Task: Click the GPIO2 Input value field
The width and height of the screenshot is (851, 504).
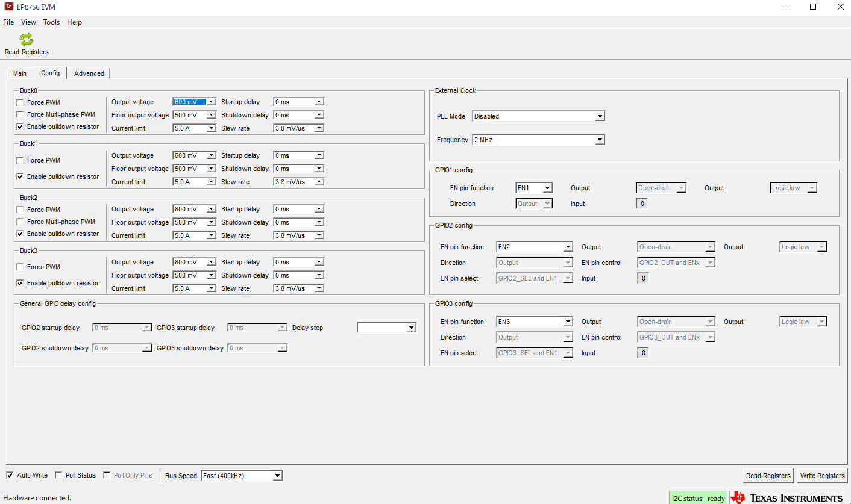Action: 643,278
